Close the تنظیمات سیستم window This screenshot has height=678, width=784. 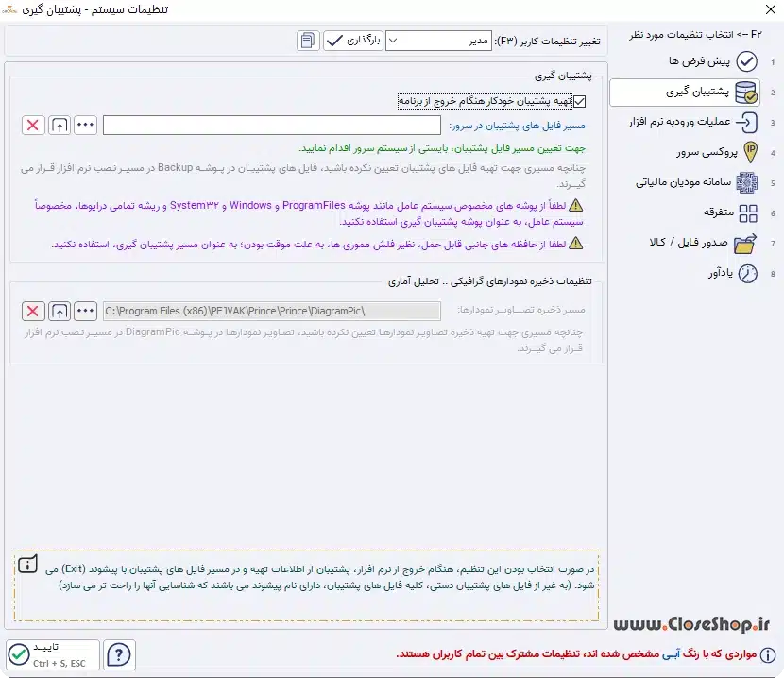point(771,9)
